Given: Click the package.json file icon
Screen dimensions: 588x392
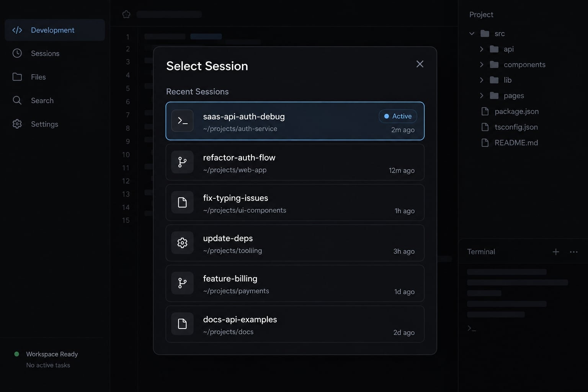Looking at the screenshot, I should coord(485,111).
